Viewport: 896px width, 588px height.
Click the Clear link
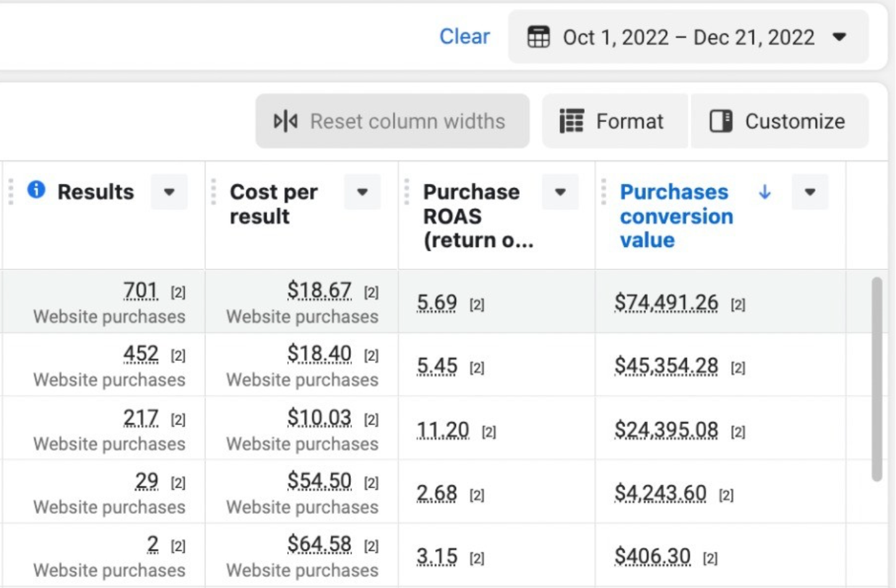(x=464, y=37)
